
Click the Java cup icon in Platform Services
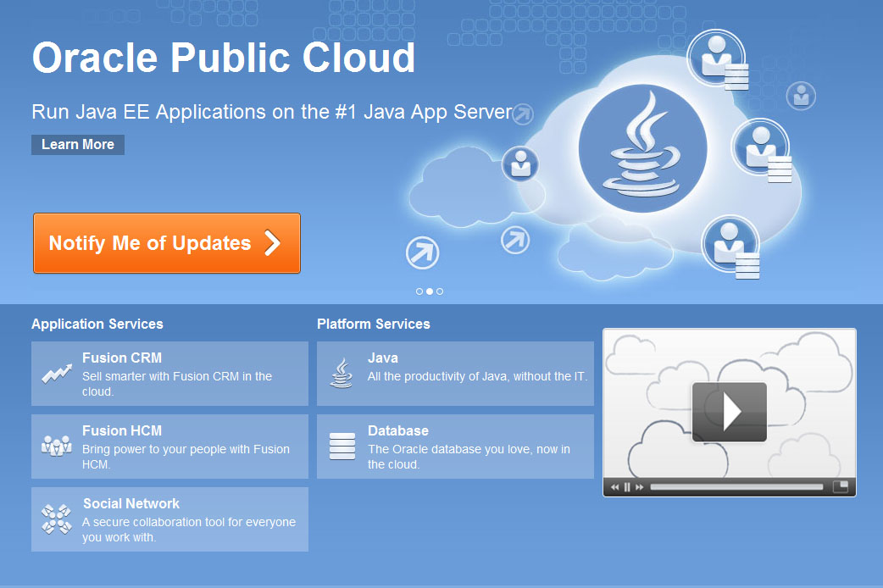[x=342, y=374]
